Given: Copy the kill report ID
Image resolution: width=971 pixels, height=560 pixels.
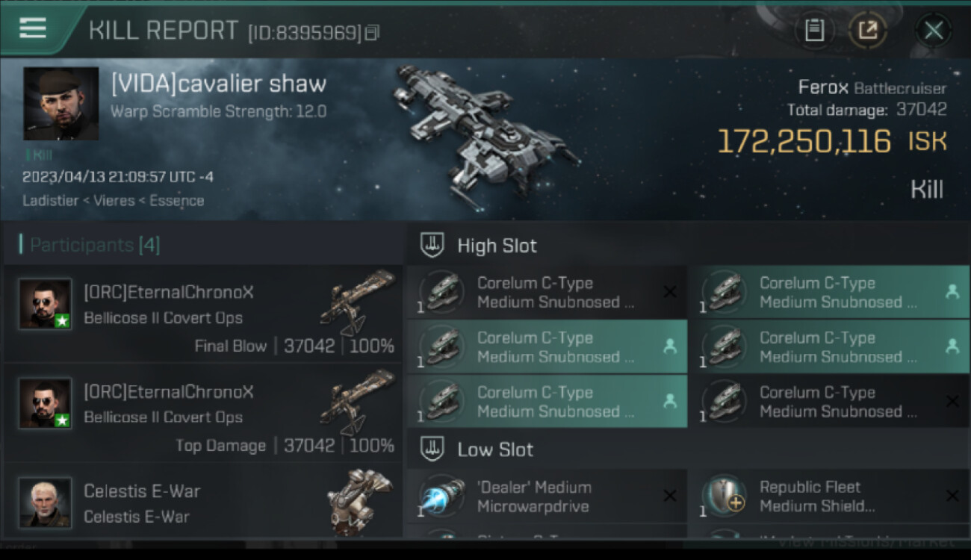Looking at the screenshot, I should (x=373, y=33).
